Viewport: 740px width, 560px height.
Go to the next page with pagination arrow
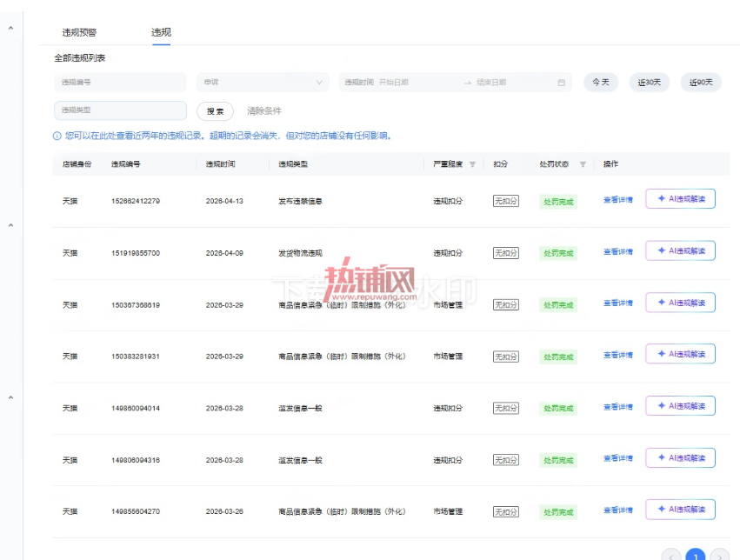719,556
